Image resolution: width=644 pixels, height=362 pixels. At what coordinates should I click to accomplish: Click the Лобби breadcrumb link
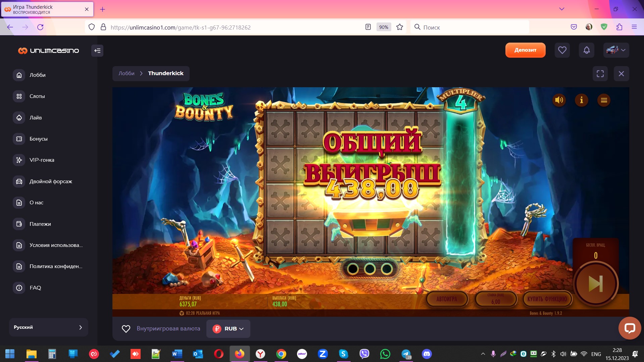[x=126, y=73]
